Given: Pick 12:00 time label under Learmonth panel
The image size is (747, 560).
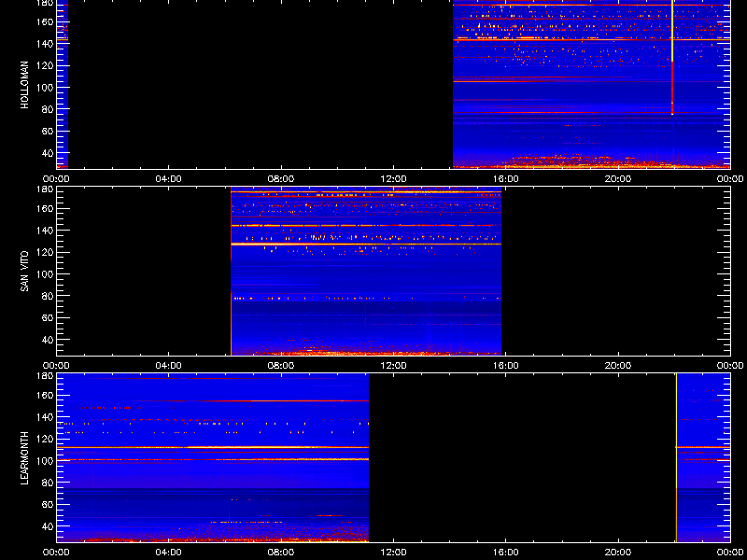Looking at the screenshot, I should [x=393, y=553].
